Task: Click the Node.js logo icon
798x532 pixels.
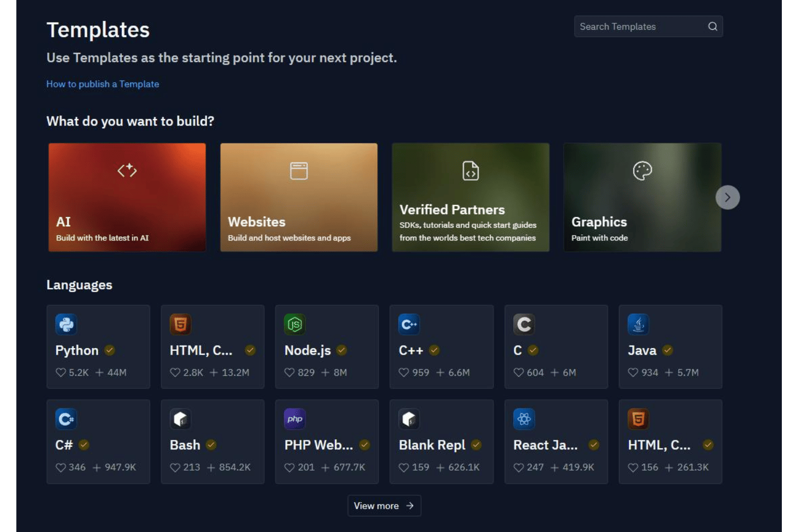Action: pos(295,324)
